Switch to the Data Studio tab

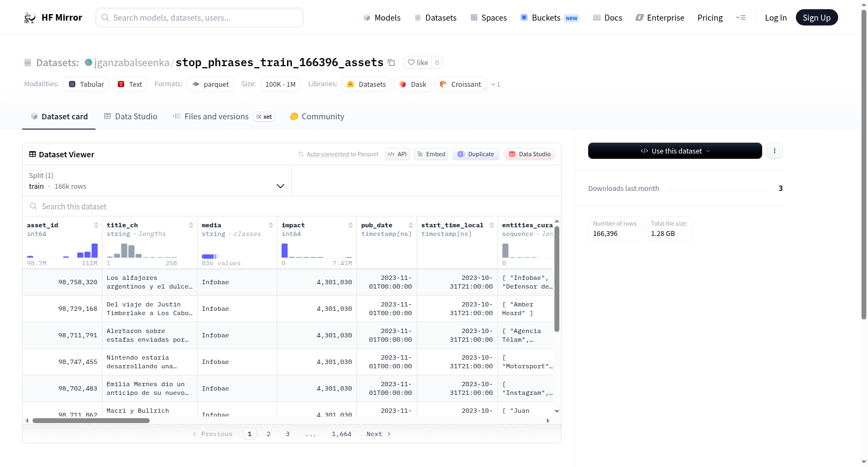(x=131, y=116)
